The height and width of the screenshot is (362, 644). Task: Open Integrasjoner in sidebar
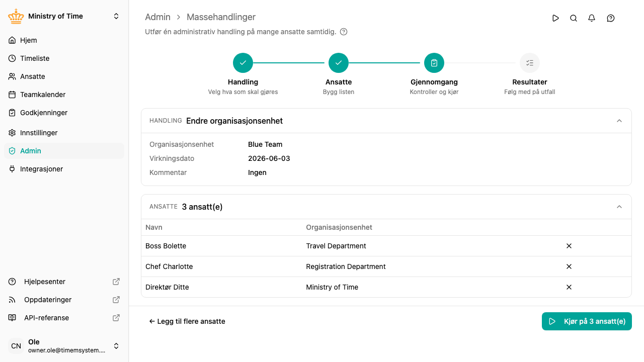click(64, 169)
